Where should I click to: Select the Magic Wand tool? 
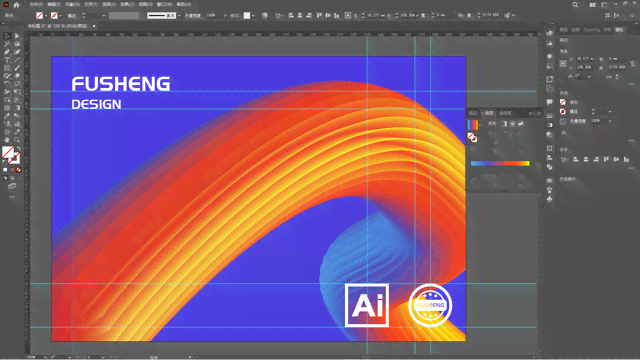pos(7,44)
